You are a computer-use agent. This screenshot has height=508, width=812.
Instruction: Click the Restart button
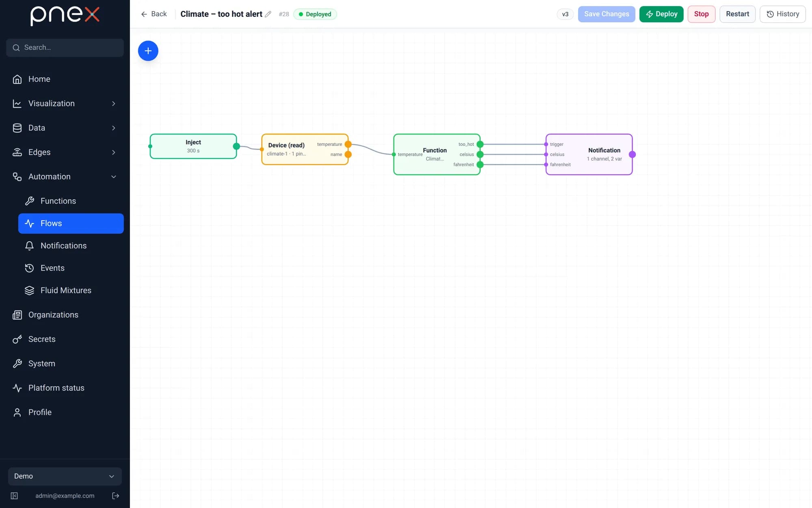737,14
